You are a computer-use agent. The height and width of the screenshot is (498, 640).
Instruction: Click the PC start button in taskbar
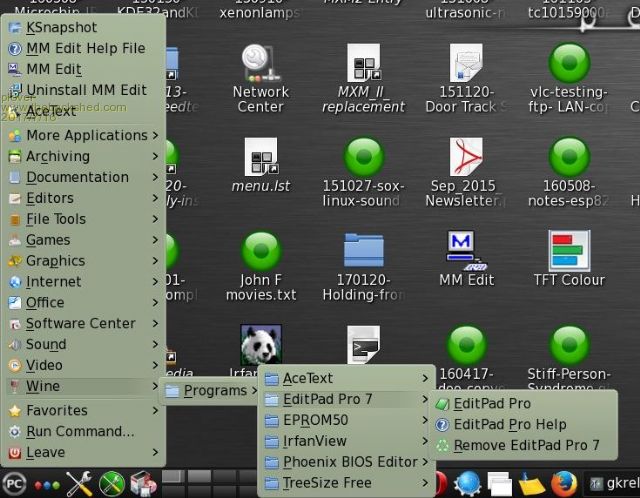point(14,483)
